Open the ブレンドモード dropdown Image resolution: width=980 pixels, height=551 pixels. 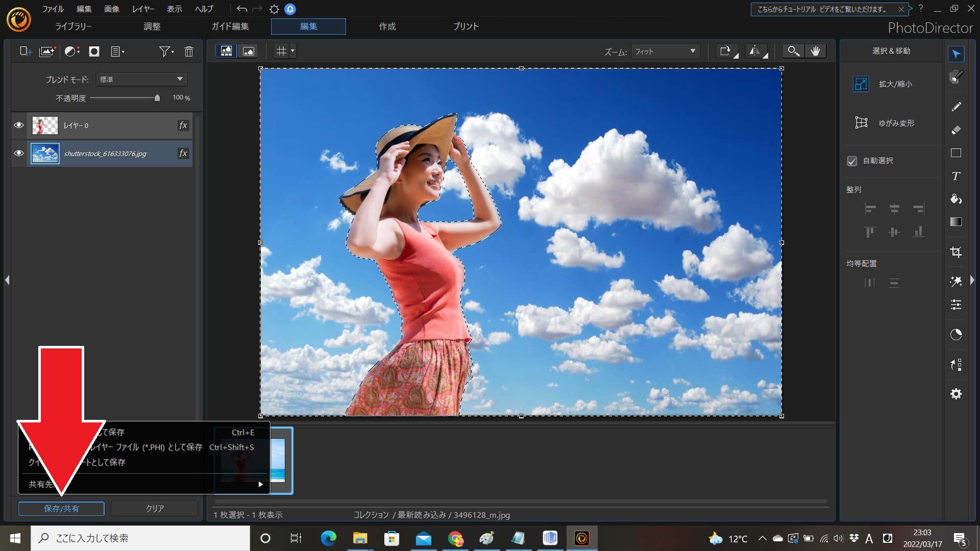pos(141,79)
